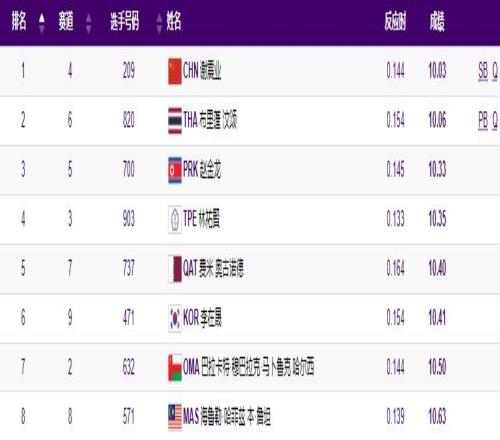Click the Chinese Taipei flag icon
The height and width of the screenshot is (440, 500).
175,219
